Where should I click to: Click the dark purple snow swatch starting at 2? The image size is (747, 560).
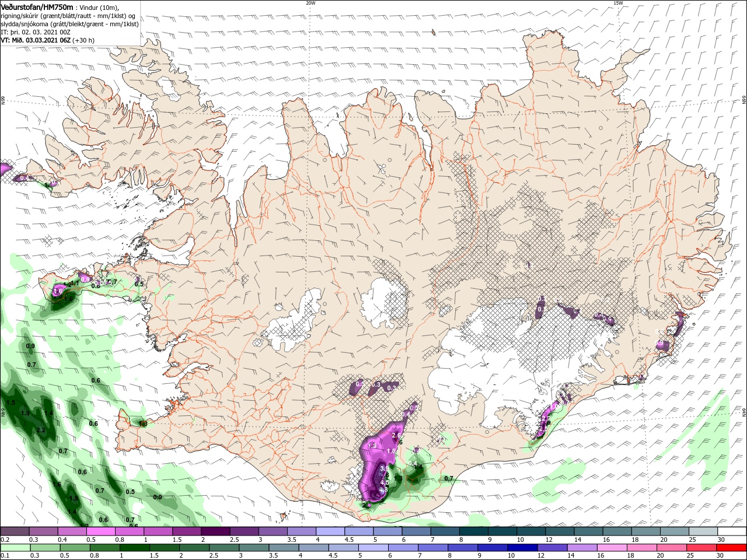pyautogui.click(x=215, y=531)
